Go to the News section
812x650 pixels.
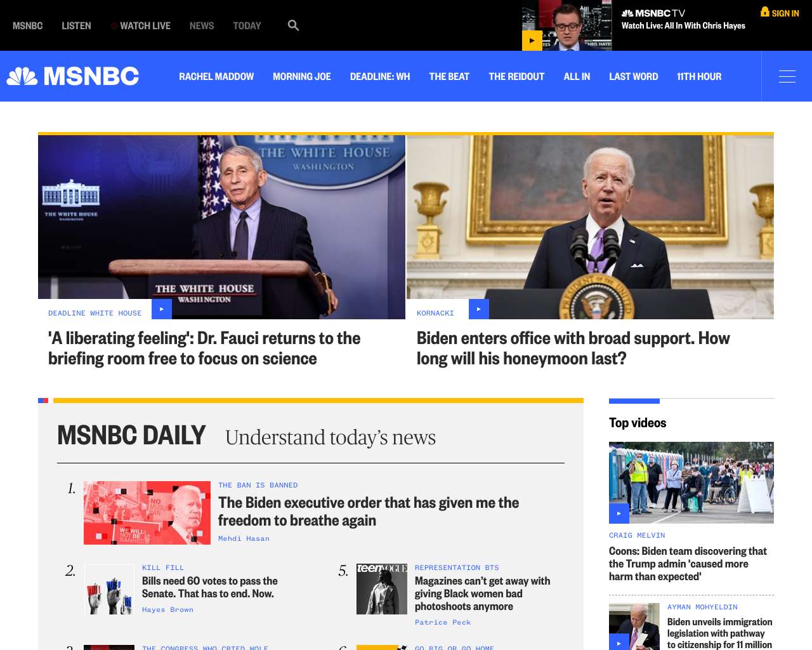[202, 25]
